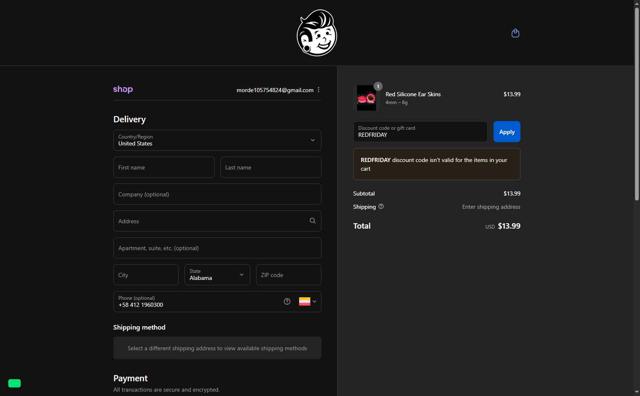The image size is (640, 396).
Task: Focus the First name field
Action: (x=164, y=167)
